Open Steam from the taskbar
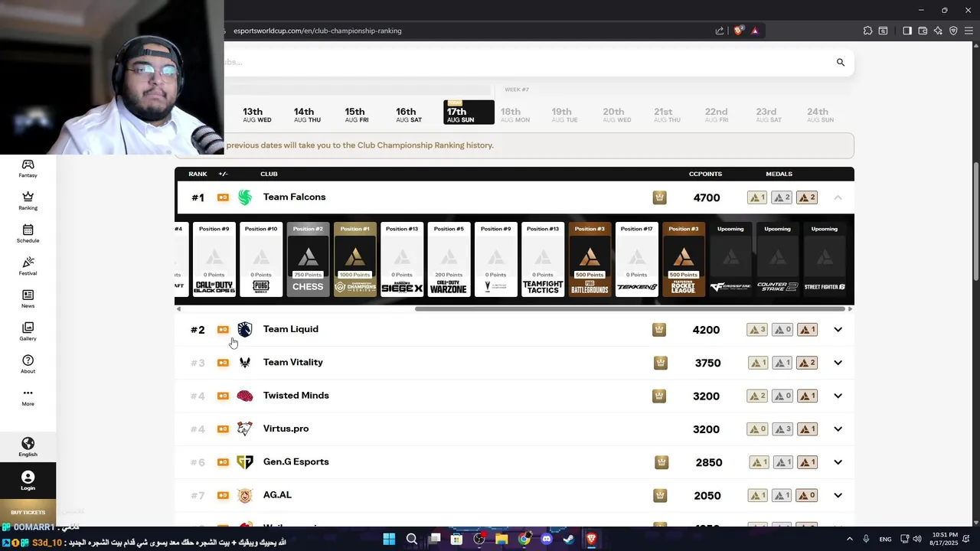980x551 pixels. click(568, 539)
